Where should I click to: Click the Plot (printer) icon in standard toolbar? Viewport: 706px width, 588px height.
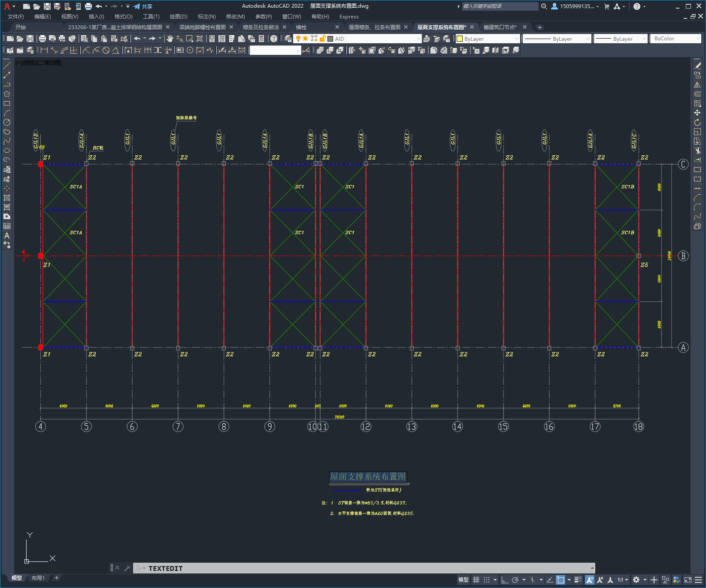42,39
